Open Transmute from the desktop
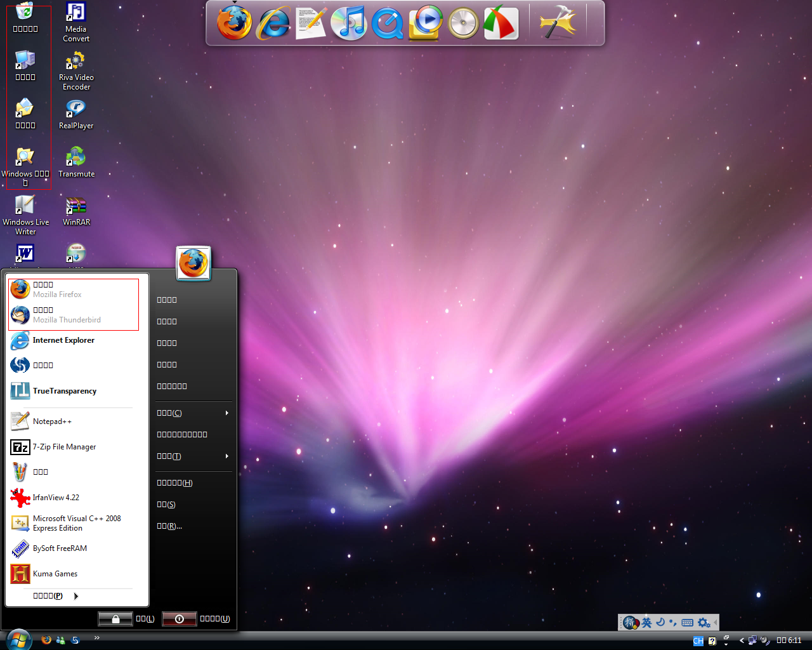This screenshot has width=812, height=650. pos(76,162)
